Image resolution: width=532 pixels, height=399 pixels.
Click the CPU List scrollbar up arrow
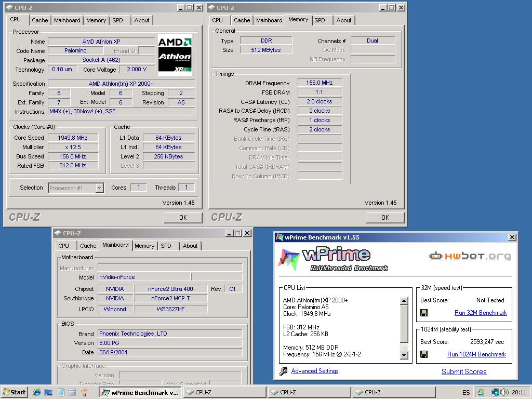pos(404,301)
